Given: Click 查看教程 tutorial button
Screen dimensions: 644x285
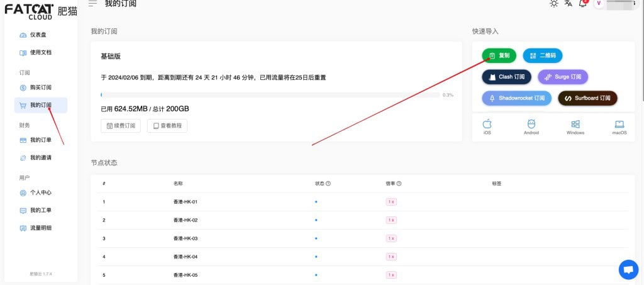Looking at the screenshot, I should pyautogui.click(x=167, y=126).
